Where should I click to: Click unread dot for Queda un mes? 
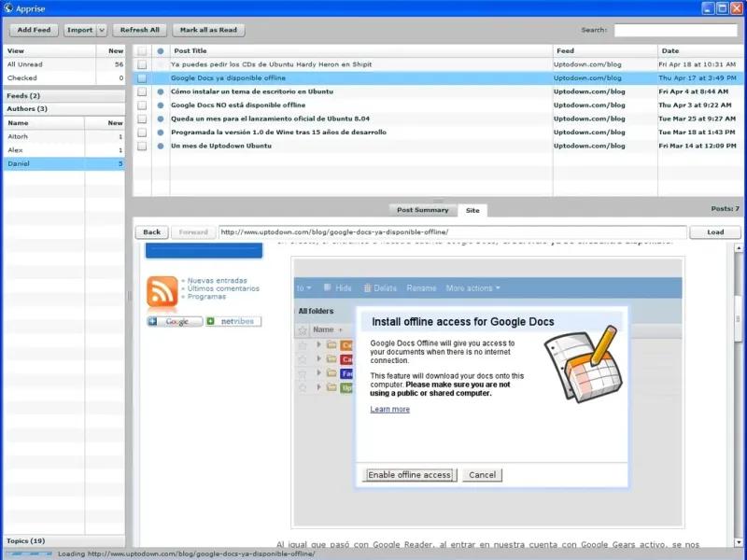(161, 119)
